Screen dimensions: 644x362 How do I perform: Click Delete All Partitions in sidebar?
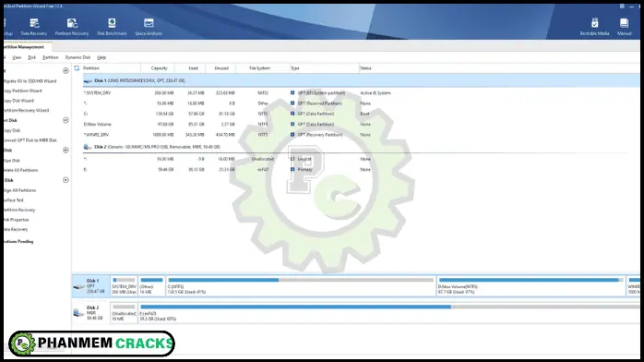point(20,170)
